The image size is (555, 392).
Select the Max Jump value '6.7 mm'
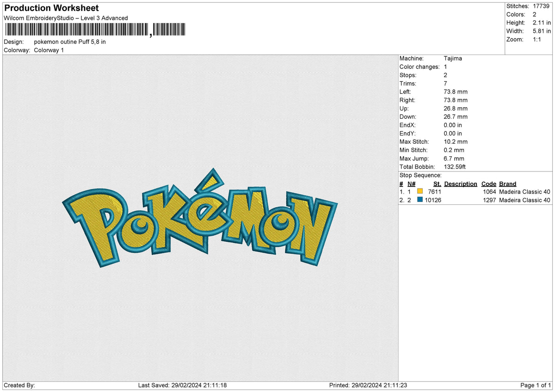pyautogui.click(x=454, y=158)
